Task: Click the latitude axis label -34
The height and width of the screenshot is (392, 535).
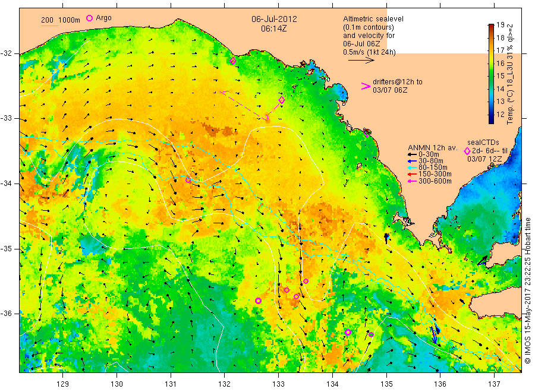Action: point(6,184)
